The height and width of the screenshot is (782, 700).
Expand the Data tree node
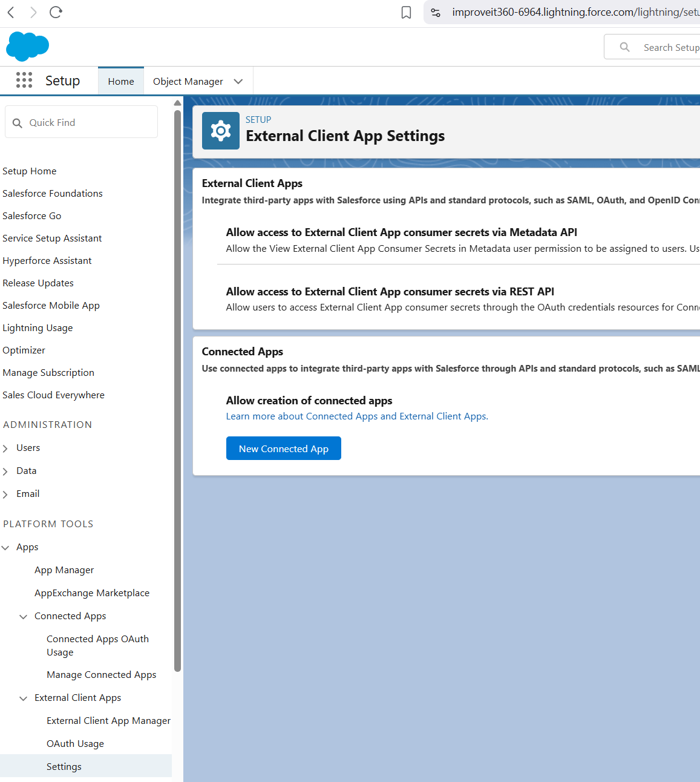(x=5, y=471)
